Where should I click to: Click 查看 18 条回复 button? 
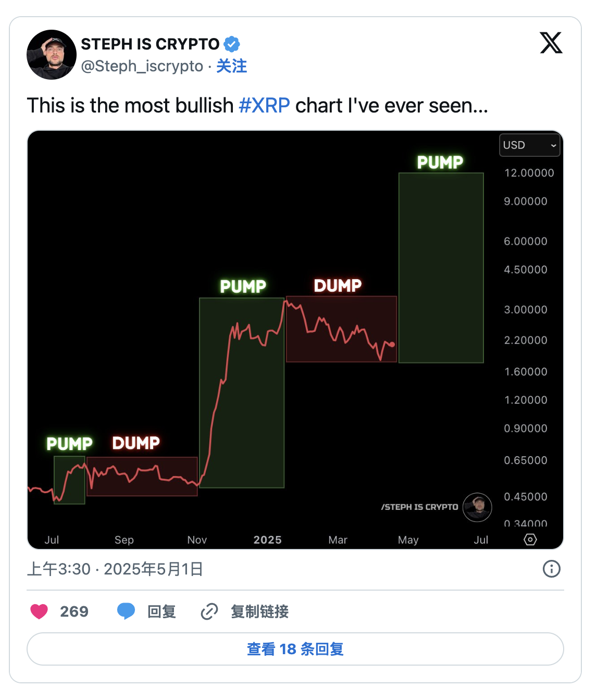coord(295,649)
